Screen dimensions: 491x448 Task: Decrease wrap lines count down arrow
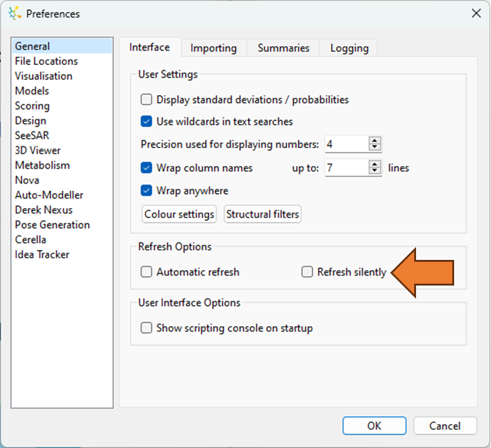pos(375,171)
